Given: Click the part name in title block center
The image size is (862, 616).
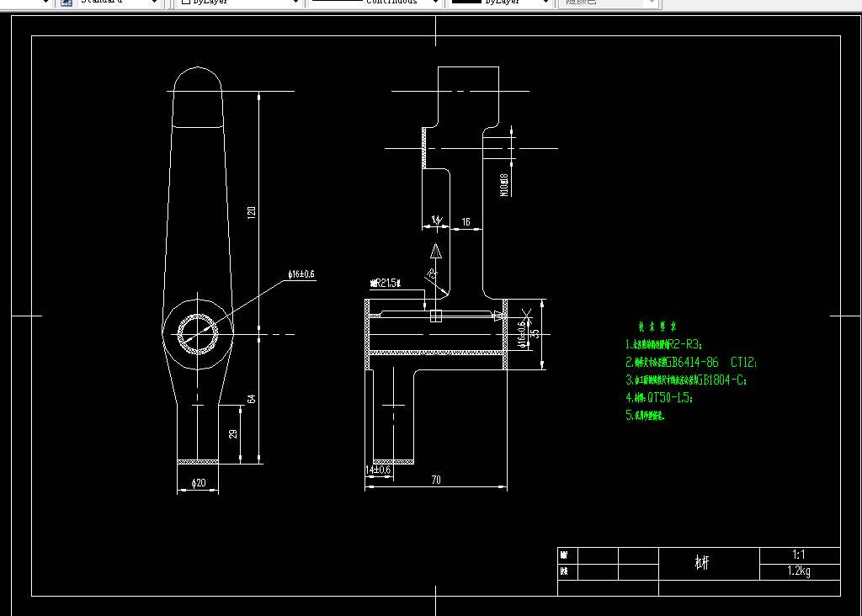Looking at the screenshot, I should pyautogui.click(x=702, y=562).
